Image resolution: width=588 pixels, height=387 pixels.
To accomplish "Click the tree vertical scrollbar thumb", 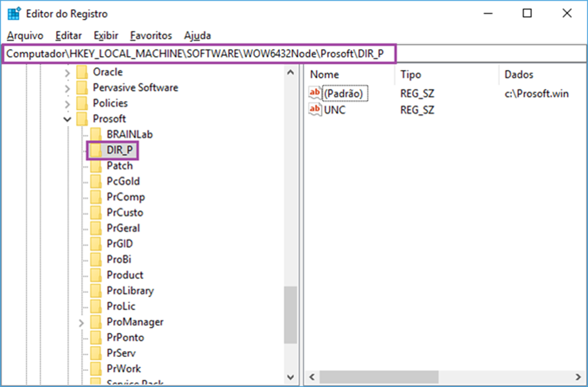I will pos(290,315).
